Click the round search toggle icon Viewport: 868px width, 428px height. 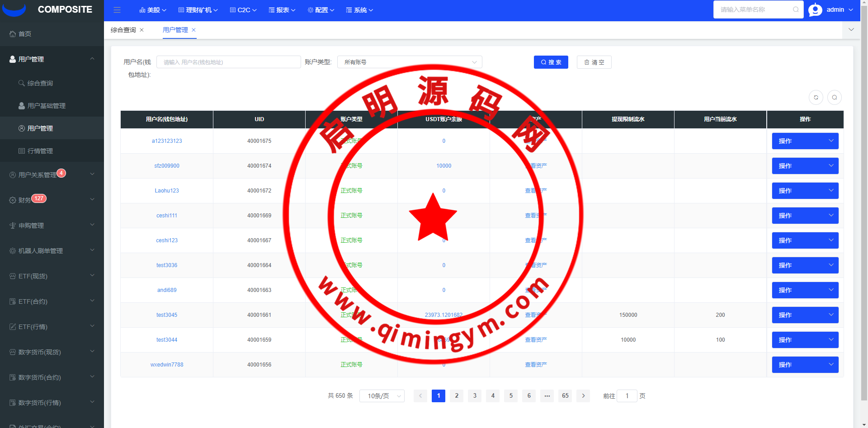click(835, 97)
